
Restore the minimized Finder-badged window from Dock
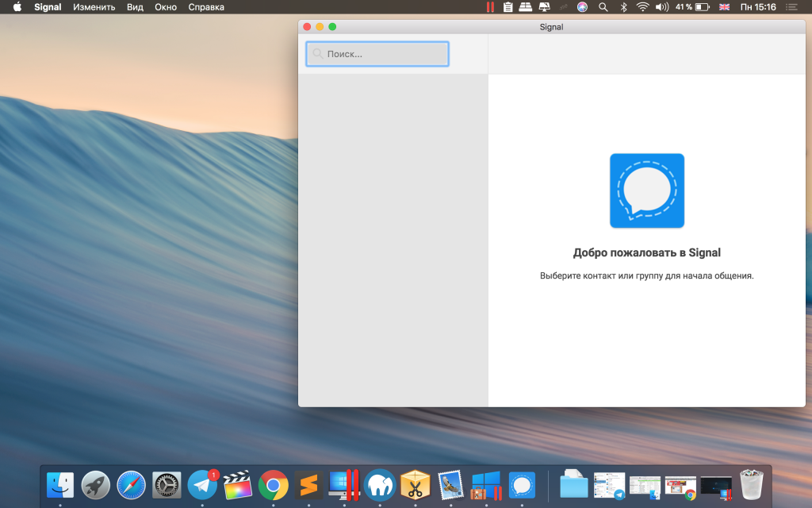pyautogui.click(x=645, y=487)
